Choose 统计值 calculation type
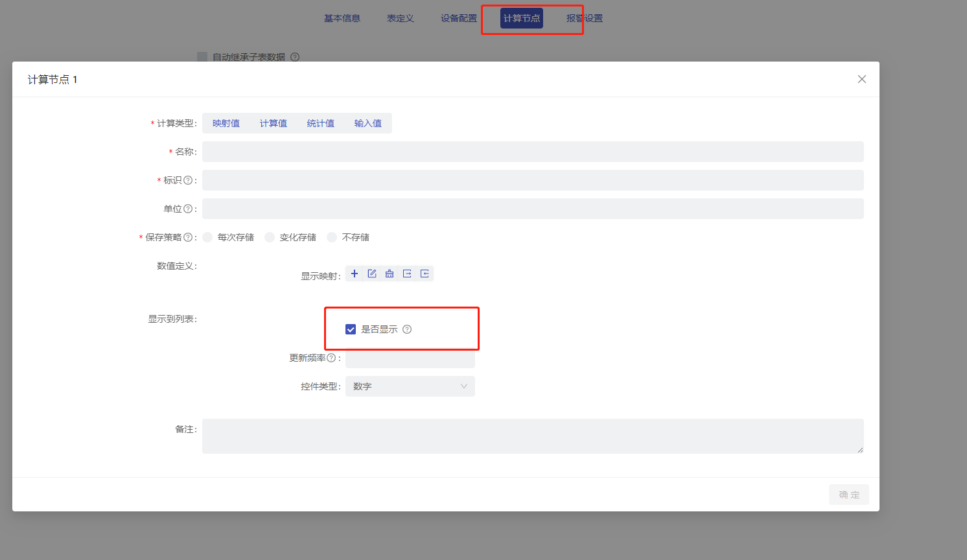Image resolution: width=967 pixels, height=560 pixels. [321, 123]
